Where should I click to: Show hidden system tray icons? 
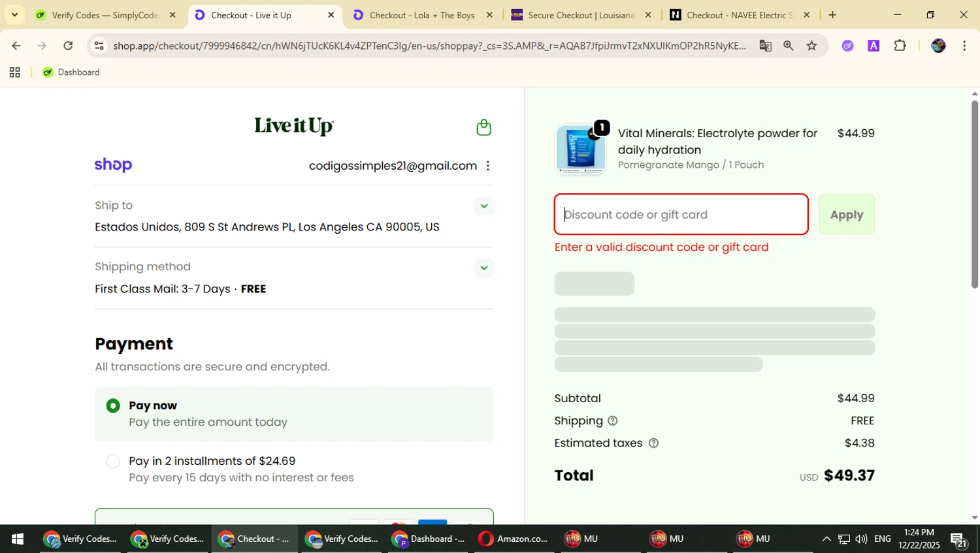[826, 539]
